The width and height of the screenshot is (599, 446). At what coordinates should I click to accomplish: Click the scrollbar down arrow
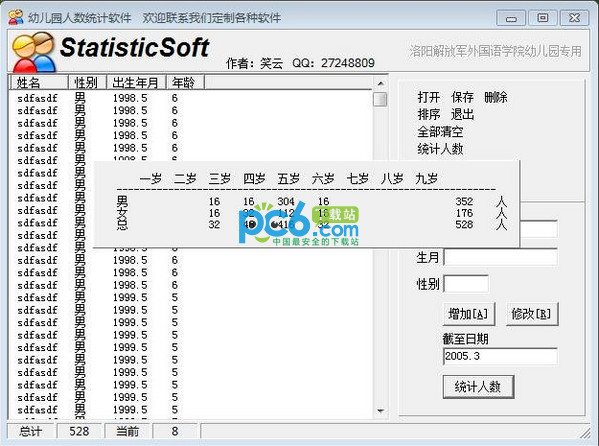pyautogui.click(x=380, y=411)
